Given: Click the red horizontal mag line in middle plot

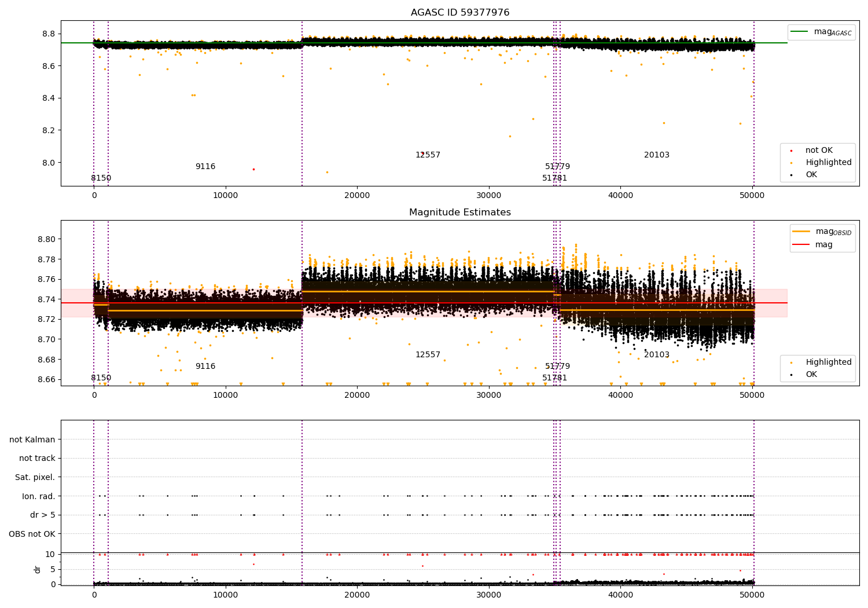Looking at the screenshot, I should point(424,303).
